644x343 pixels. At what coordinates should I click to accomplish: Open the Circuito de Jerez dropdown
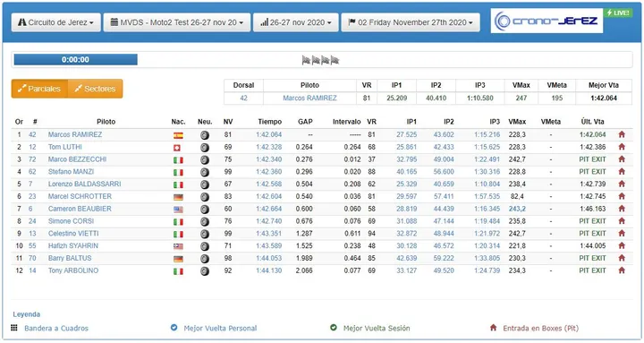coord(55,22)
